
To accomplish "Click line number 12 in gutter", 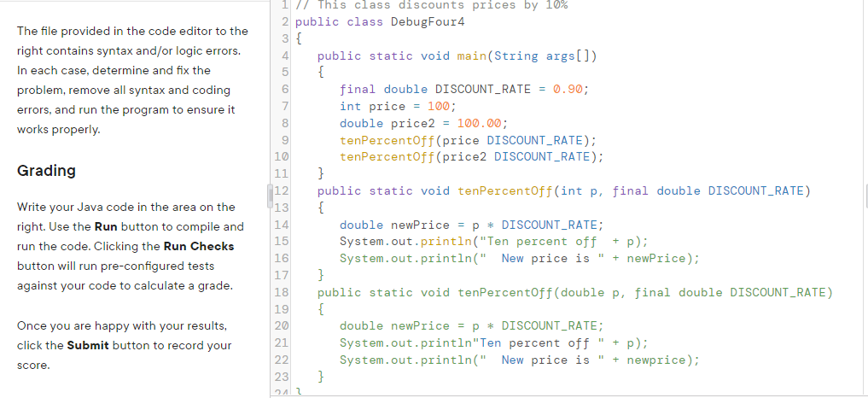I will [283, 190].
